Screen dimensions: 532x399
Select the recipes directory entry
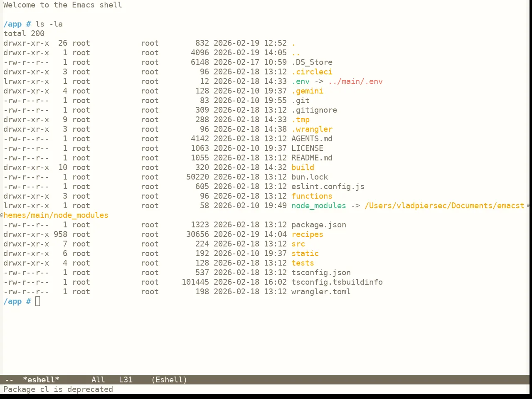pyautogui.click(x=308, y=234)
